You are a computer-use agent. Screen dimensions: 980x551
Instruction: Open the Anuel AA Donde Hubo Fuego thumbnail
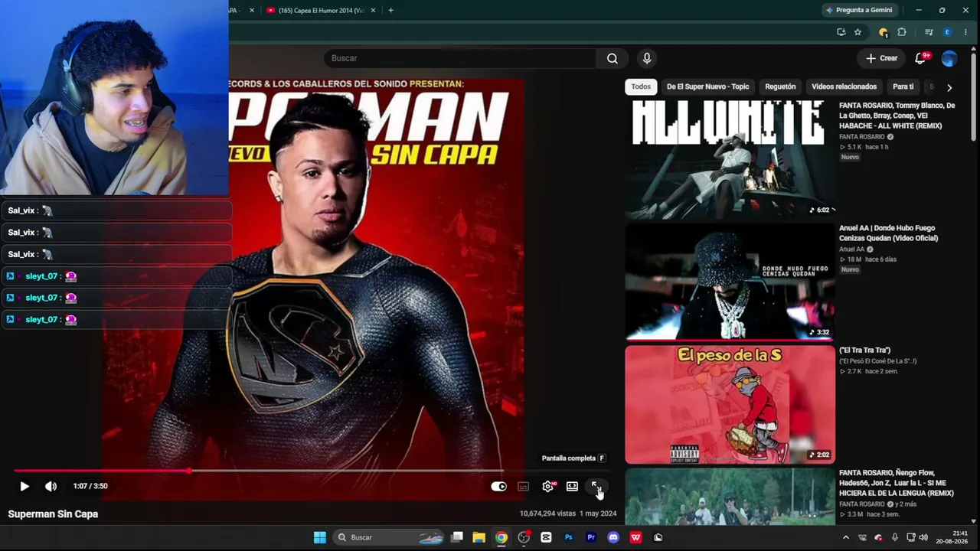(x=730, y=282)
